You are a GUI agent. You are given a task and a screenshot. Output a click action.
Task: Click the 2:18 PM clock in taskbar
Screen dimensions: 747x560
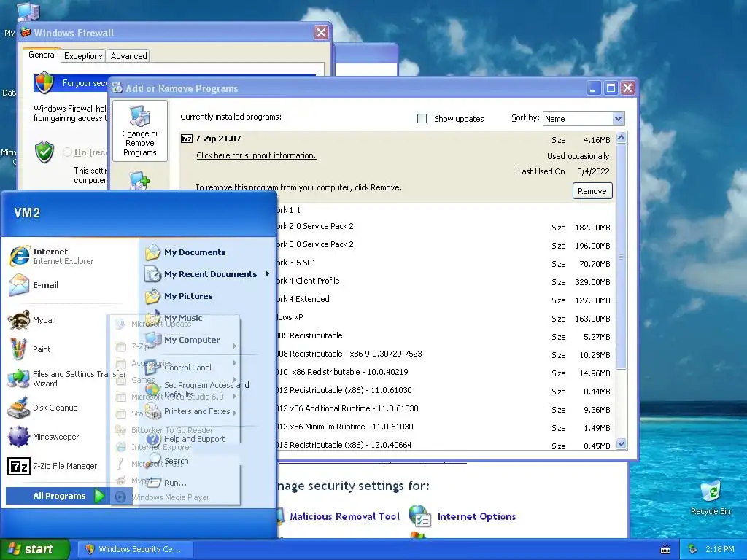click(720, 549)
